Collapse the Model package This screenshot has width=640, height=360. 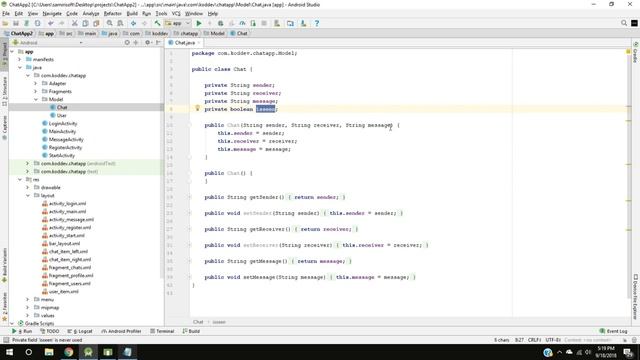click(36, 99)
